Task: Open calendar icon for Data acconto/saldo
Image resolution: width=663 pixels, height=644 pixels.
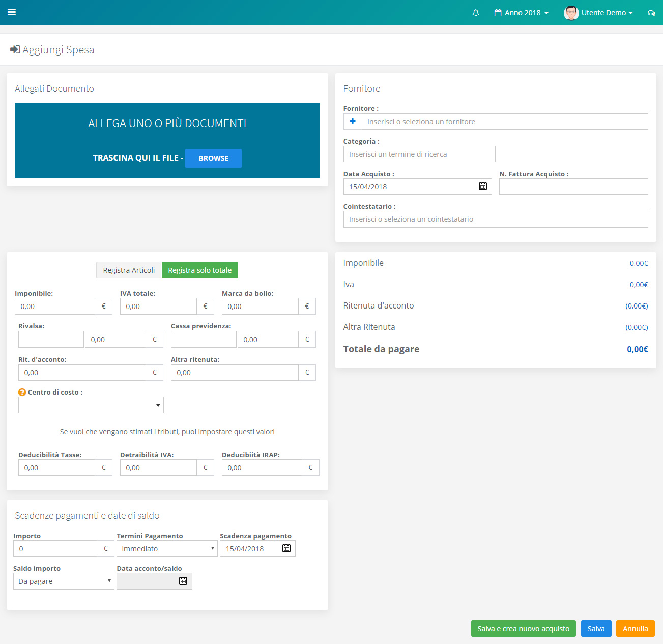Action: (183, 581)
